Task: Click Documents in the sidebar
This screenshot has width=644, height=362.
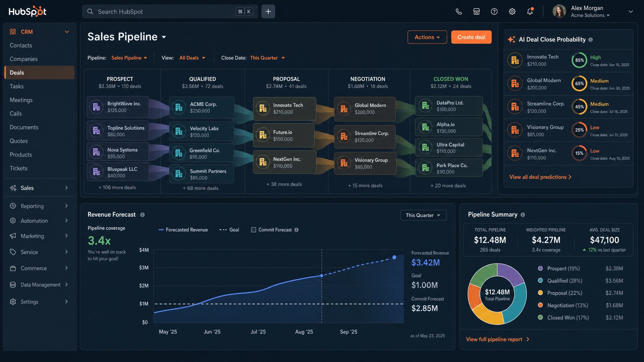Action: [x=24, y=128]
